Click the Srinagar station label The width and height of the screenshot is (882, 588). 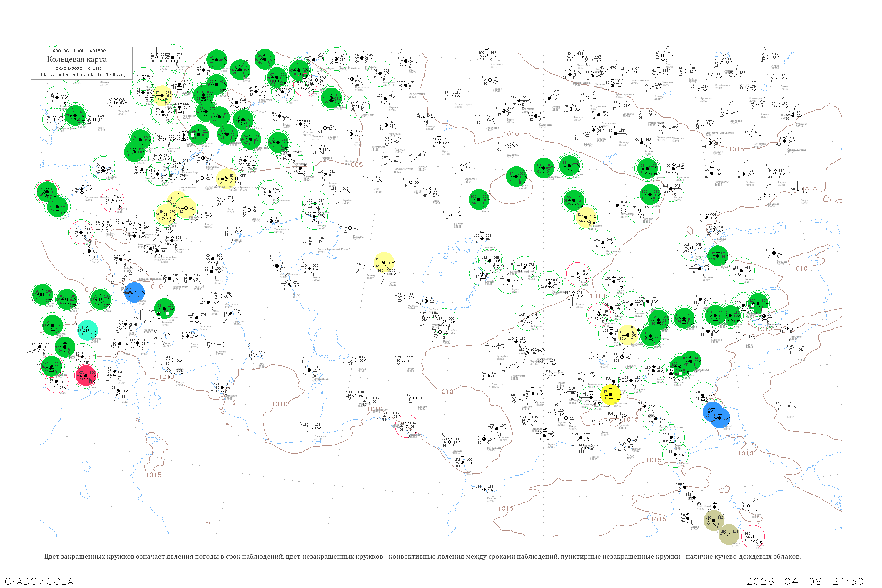tap(757, 514)
